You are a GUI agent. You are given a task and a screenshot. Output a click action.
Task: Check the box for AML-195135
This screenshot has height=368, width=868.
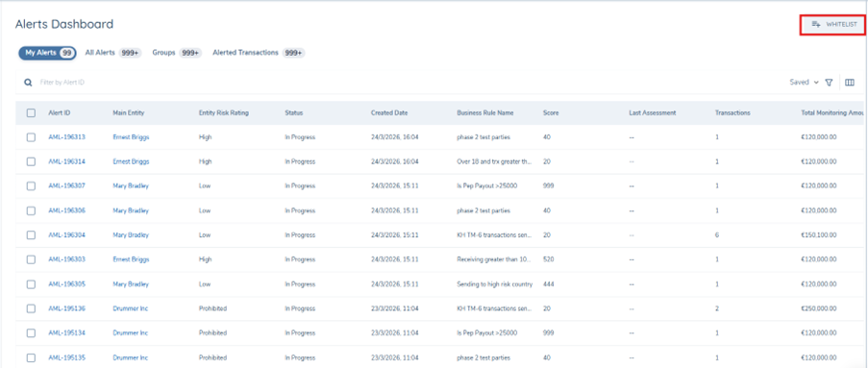(31, 358)
